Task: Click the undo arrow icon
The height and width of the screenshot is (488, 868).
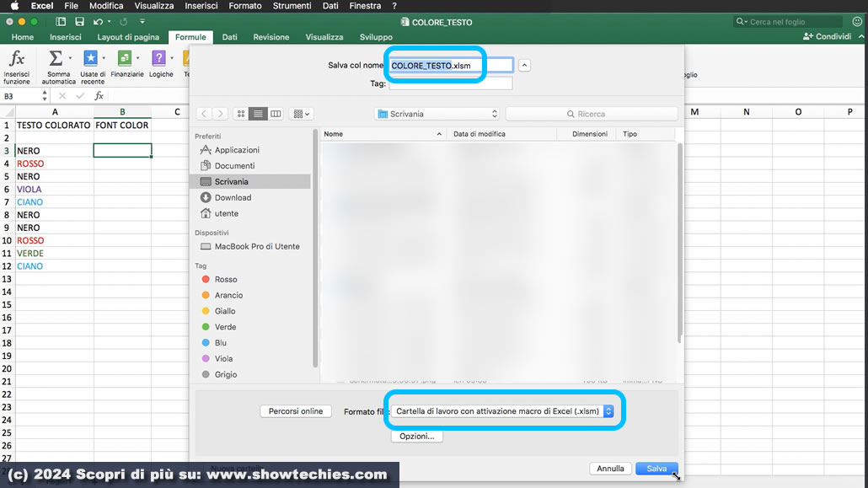Action: (x=98, y=22)
